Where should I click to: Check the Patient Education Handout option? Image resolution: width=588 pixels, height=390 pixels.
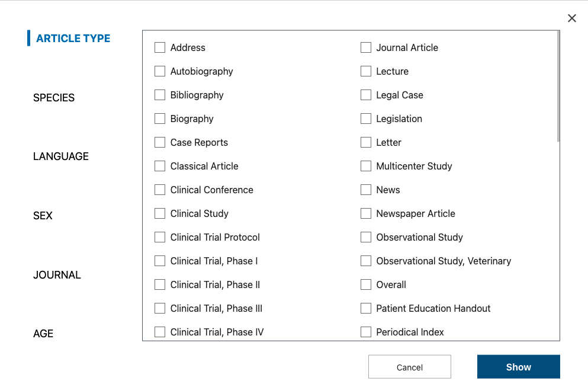click(365, 308)
